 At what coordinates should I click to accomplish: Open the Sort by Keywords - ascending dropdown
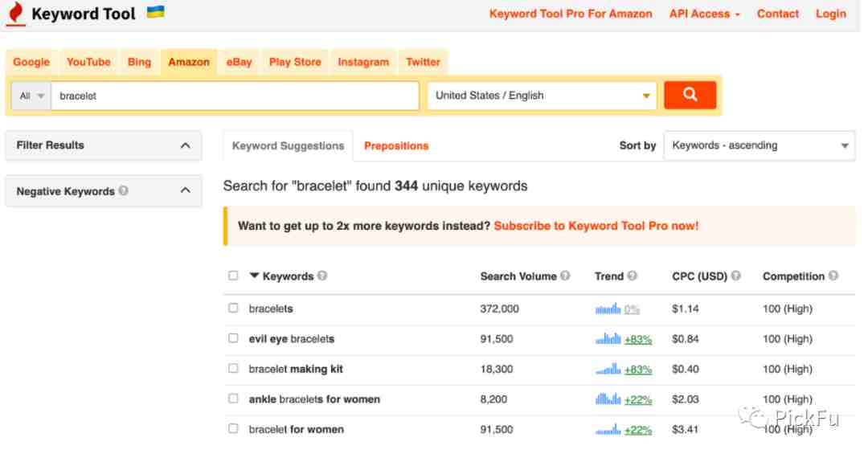(x=759, y=145)
